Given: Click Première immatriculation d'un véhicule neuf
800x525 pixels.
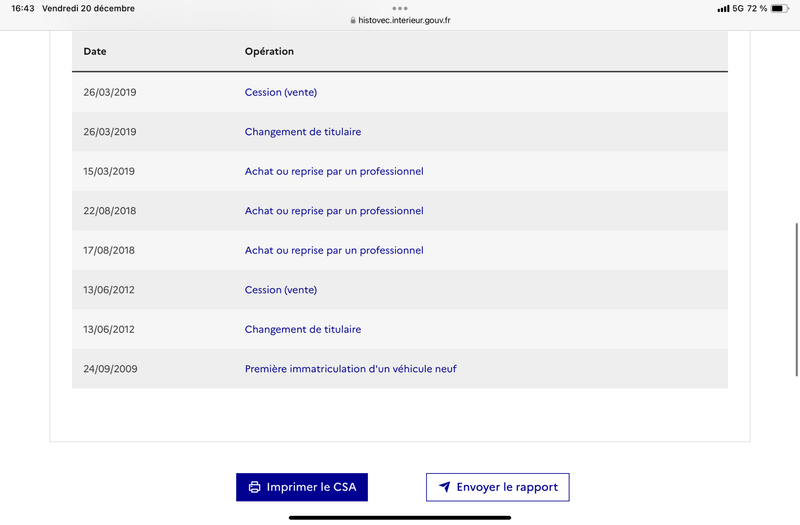Looking at the screenshot, I should (x=351, y=369).
